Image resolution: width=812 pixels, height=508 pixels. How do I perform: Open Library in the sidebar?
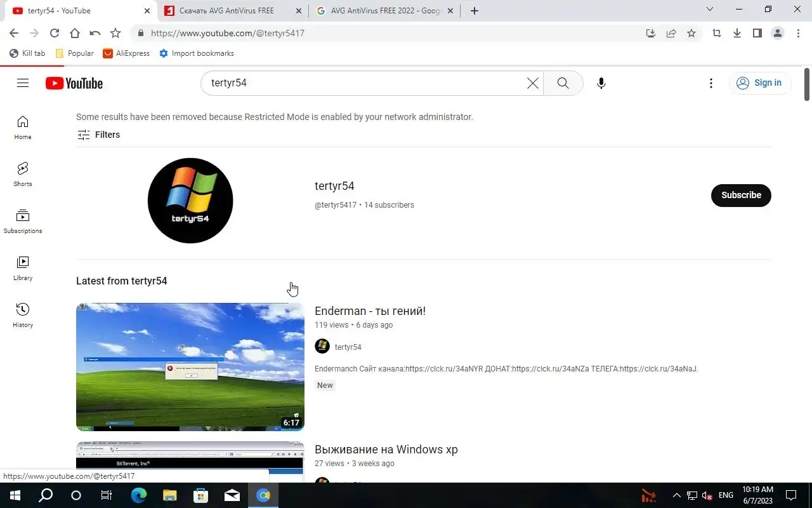23,269
